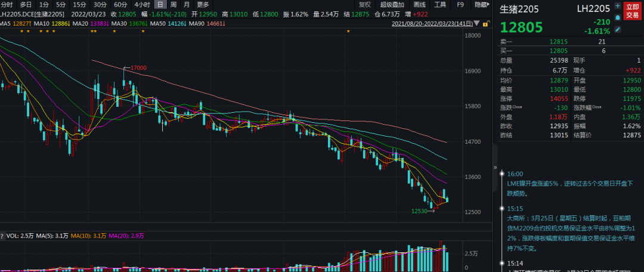This screenshot has width=644, height=272.
Task: Click the 生猪2205 contract name
Action: point(519,10)
